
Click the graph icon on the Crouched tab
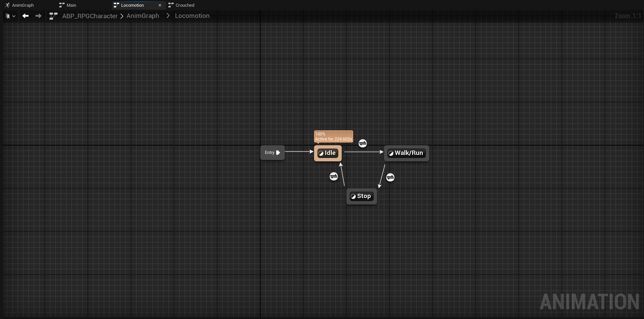tap(171, 5)
